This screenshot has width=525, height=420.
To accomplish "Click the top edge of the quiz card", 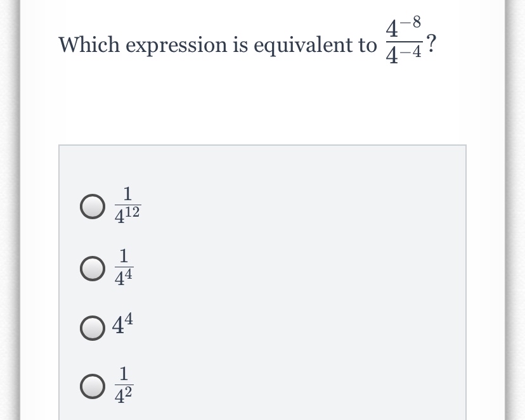I will [x=262, y=3].
